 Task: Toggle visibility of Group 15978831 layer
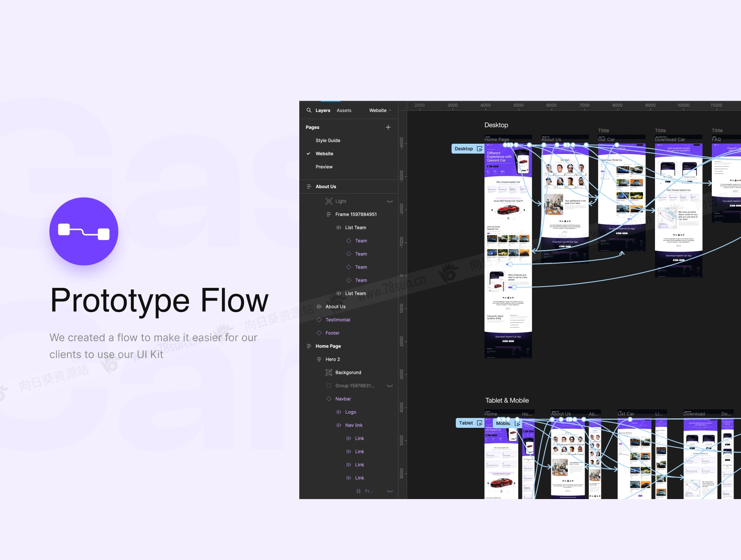[390, 386]
